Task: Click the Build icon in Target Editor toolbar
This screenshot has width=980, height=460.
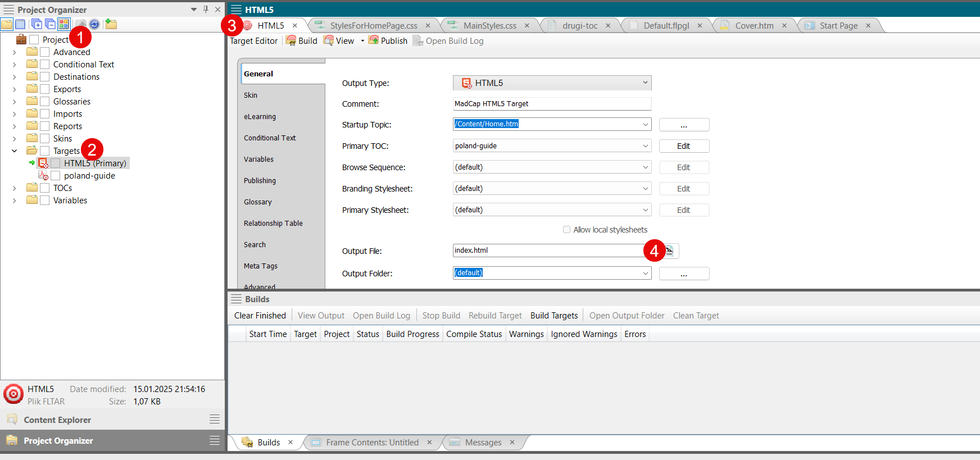Action: (291, 40)
